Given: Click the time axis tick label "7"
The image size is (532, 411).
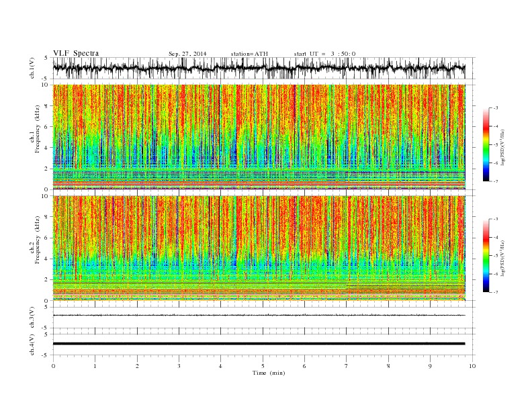Looking at the screenshot, I should [347, 366].
